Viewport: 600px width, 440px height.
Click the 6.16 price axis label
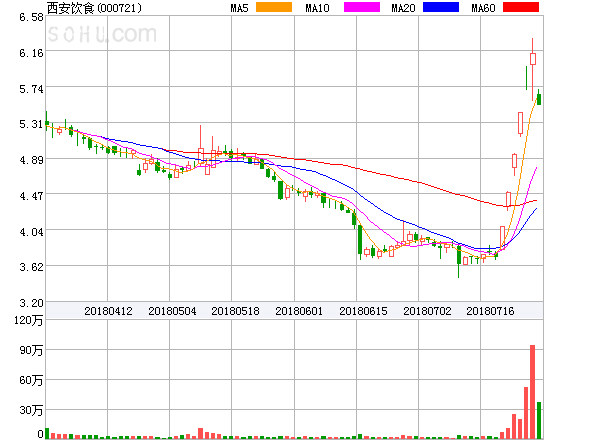coord(31,53)
